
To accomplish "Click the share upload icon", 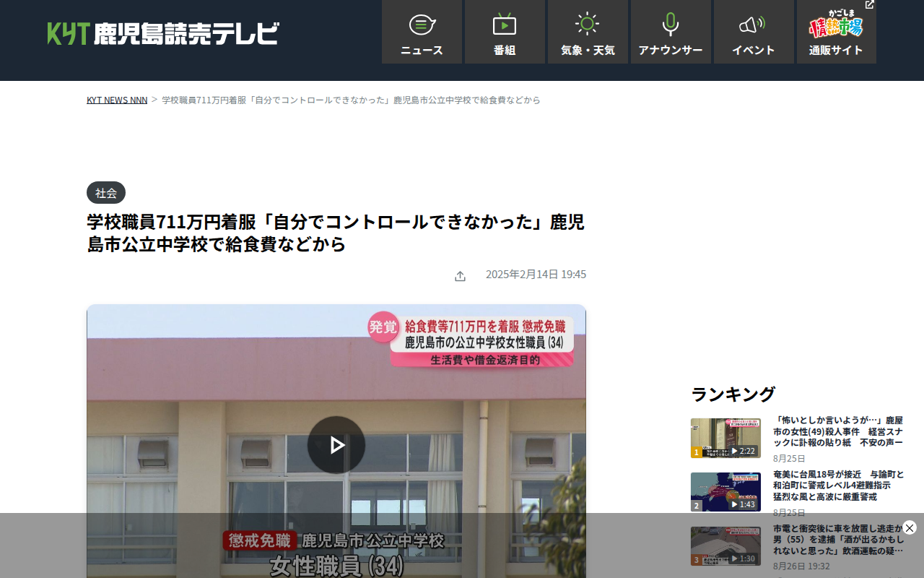I will 460,276.
